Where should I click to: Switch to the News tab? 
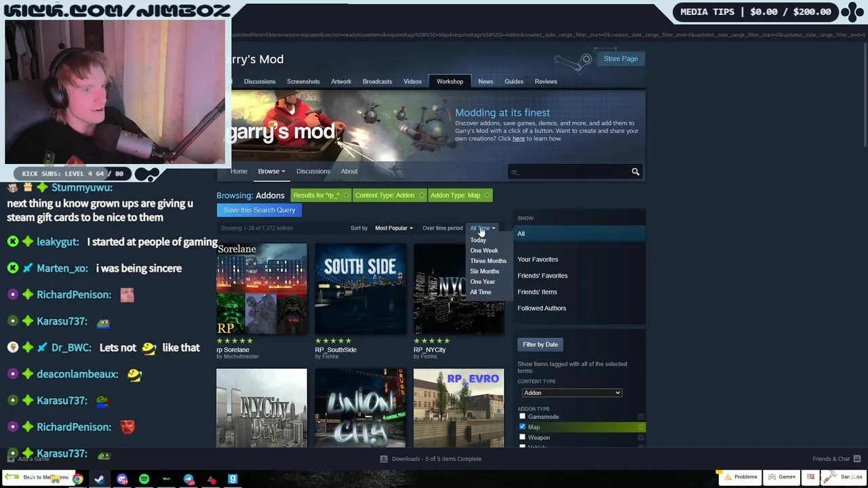pos(486,81)
